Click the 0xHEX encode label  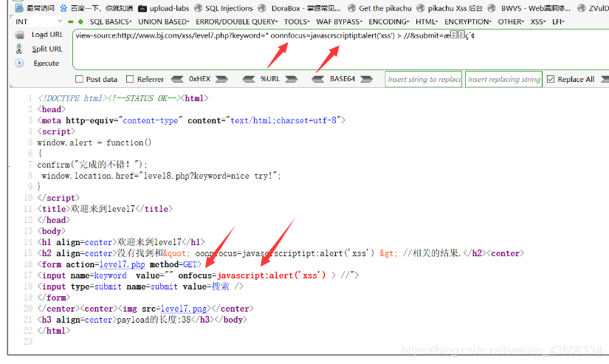coord(199,79)
